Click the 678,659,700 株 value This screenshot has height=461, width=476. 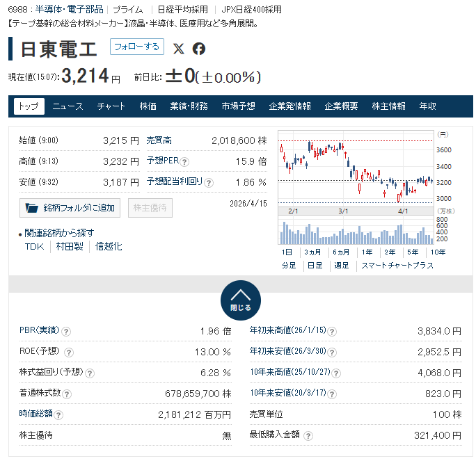click(198, 394)
